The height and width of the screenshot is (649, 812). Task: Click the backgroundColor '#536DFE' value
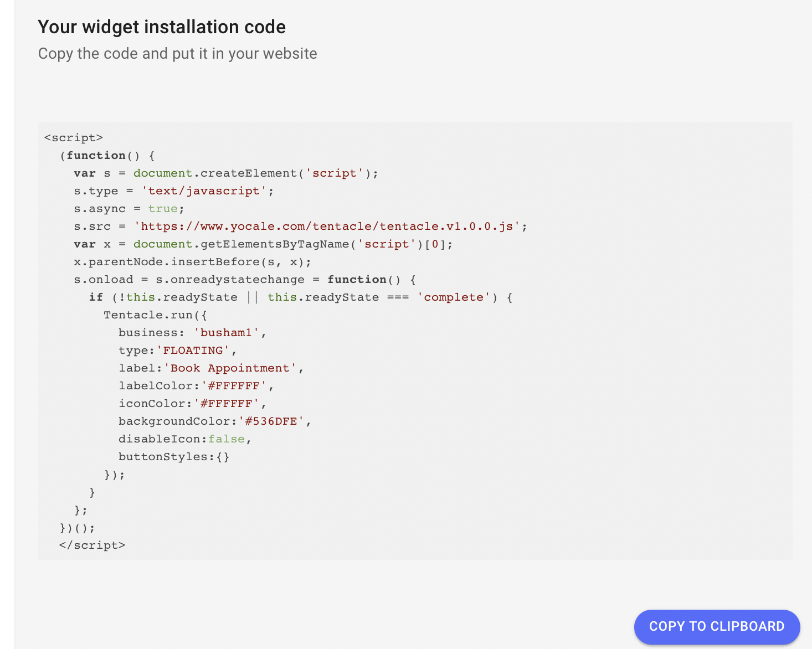click(x=271, y=421)
